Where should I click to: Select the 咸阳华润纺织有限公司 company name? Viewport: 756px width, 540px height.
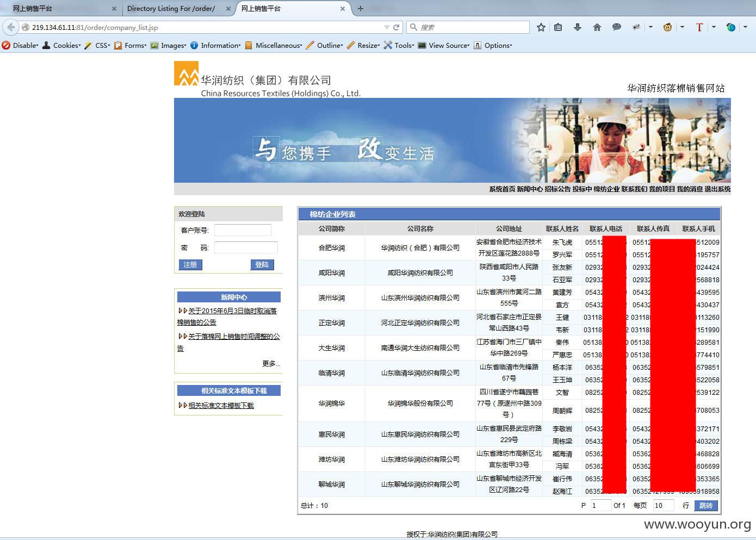[420, 273]
